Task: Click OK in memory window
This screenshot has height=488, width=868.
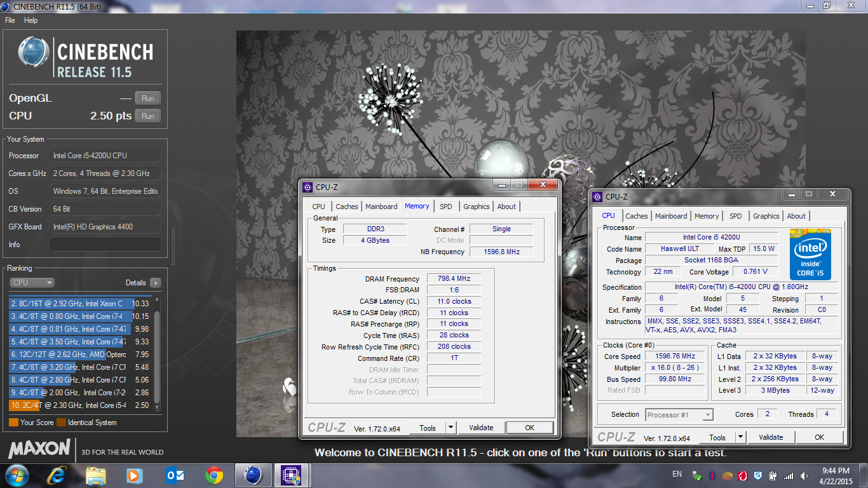Action: 530,428
